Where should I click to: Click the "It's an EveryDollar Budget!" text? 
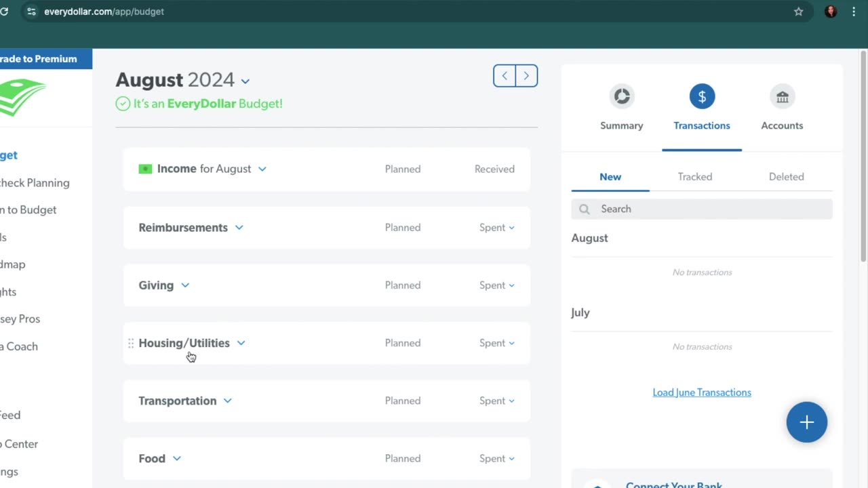[208, 104]
